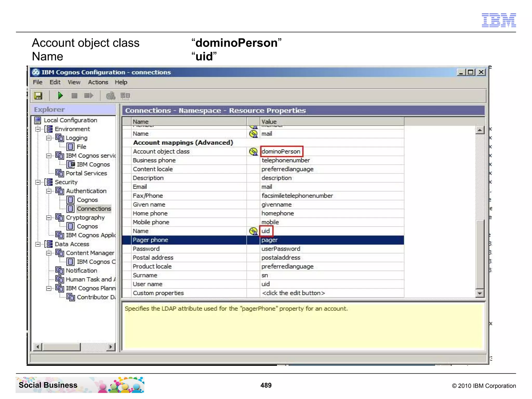This screenshot has height=399, width=532.
Task: Click the File logging destination icon
Action: click(70, 147)
